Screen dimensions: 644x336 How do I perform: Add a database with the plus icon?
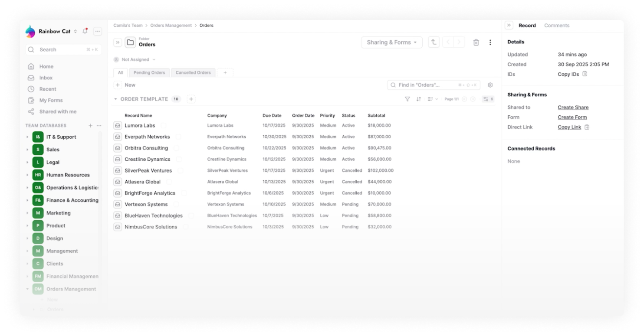pos(91,126)
